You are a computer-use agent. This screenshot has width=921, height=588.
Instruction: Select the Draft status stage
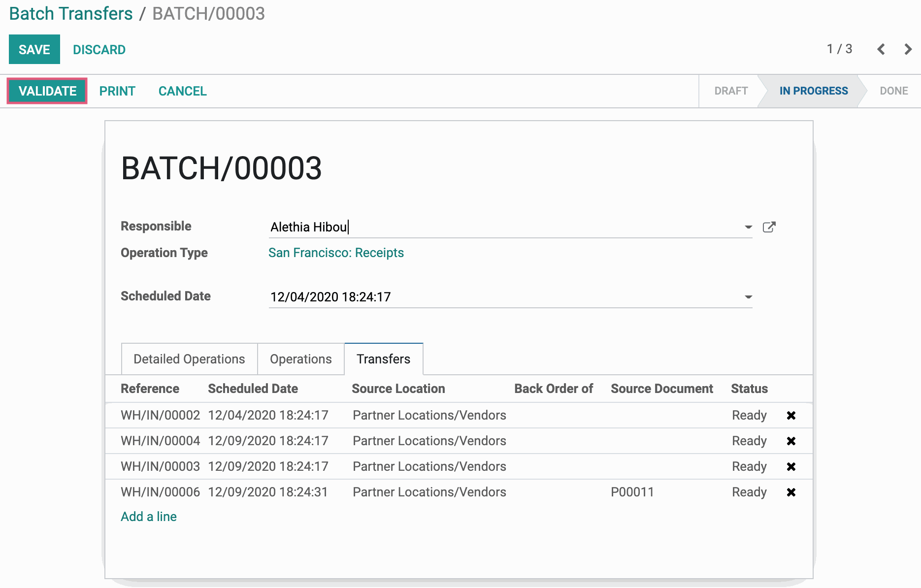point(731,91)
